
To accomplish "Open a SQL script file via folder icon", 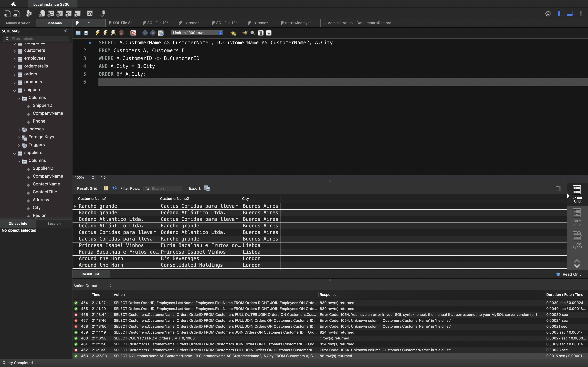I will 78,33.
